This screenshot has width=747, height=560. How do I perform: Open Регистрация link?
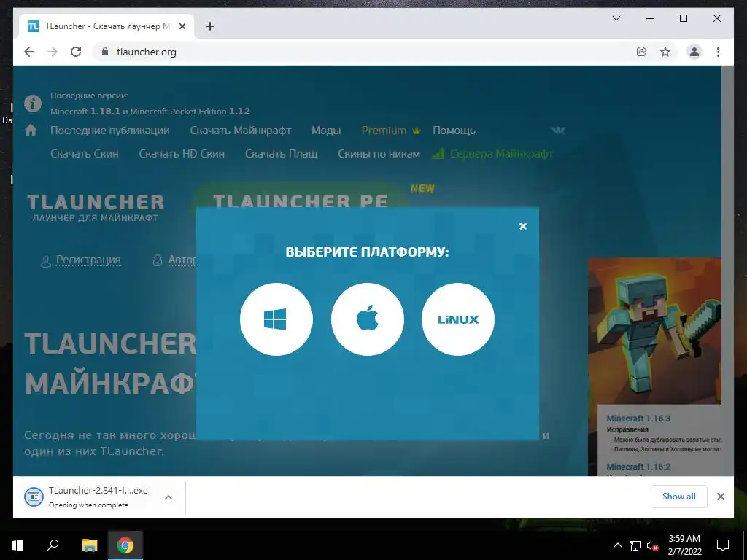click(x=88, y=260)
